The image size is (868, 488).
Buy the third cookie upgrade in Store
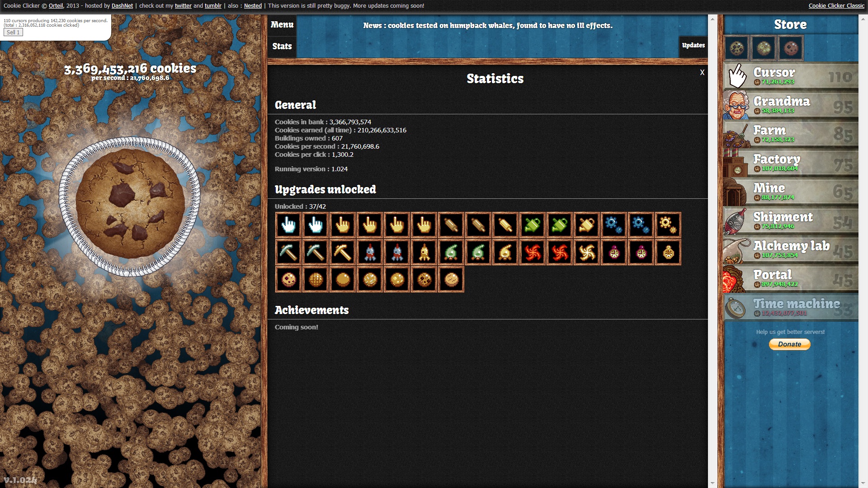point(790,48)
